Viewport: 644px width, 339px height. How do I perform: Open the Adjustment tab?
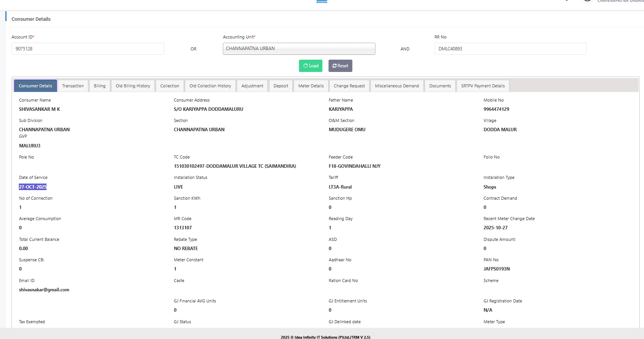coord(252,86)
